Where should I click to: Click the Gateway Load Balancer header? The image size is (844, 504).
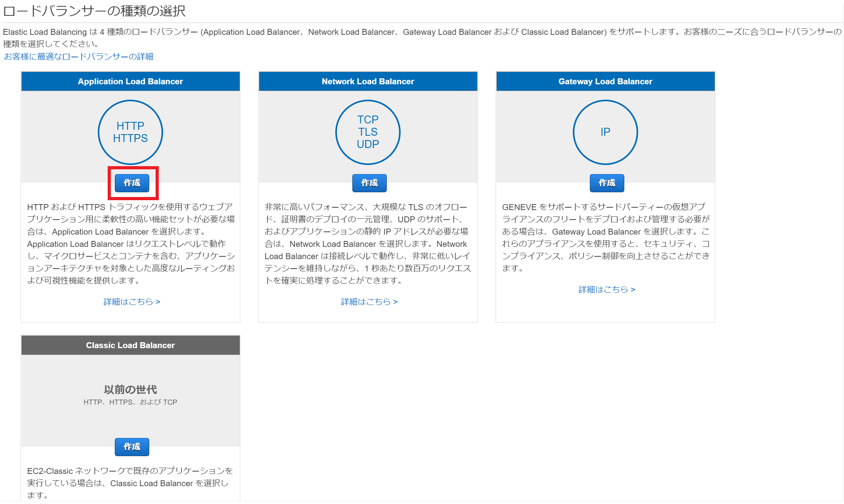tap(605, 81)
